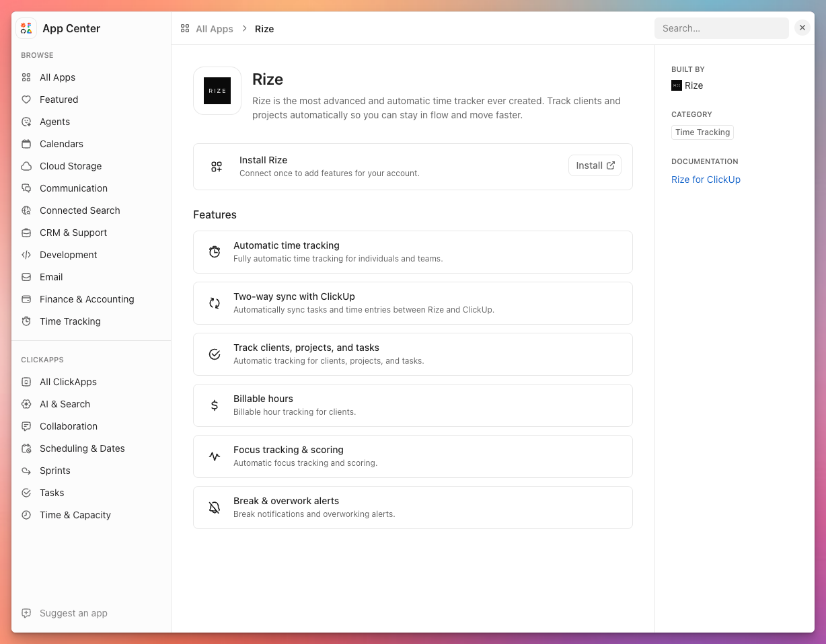The width and height of the screenshot is (826, 644).
Task: Click the Two-way sync with ClickUp title
Action: [294, 296]
